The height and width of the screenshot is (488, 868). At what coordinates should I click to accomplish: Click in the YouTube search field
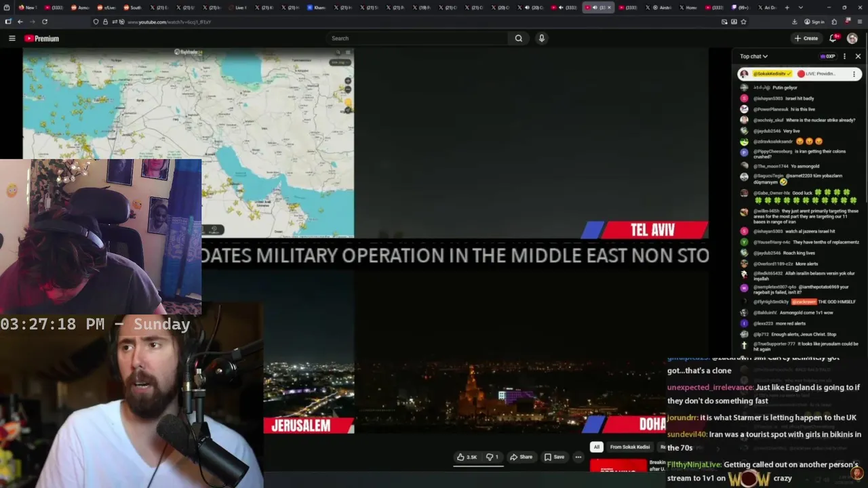[x=417, y=39]
